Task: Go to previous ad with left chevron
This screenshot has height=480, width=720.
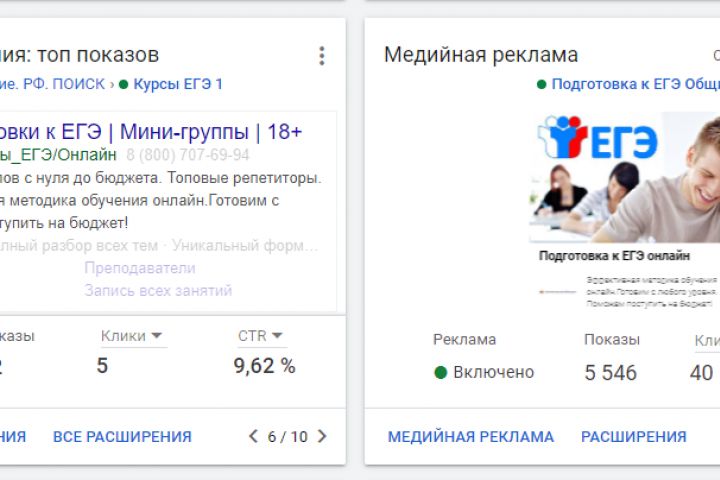Action: tap(253, 436)
